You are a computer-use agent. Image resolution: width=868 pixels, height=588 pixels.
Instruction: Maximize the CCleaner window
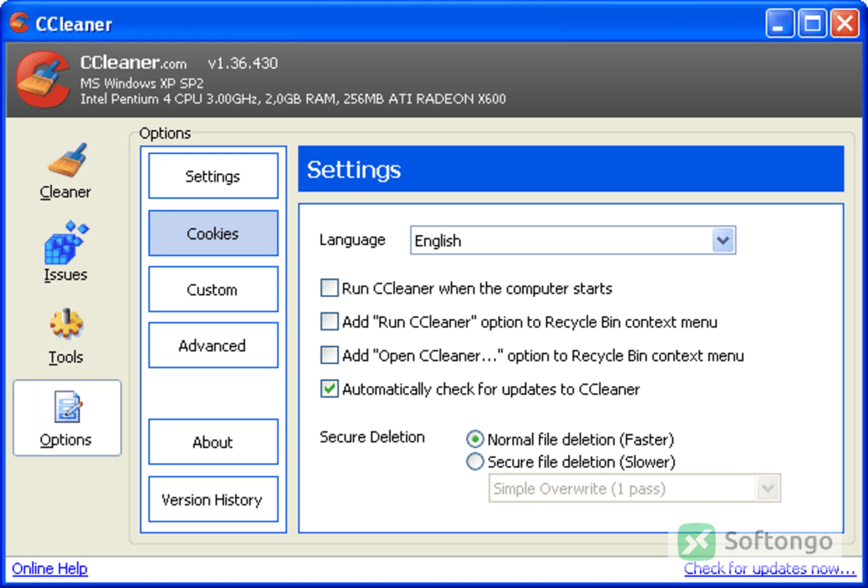[x=812, y=23]
